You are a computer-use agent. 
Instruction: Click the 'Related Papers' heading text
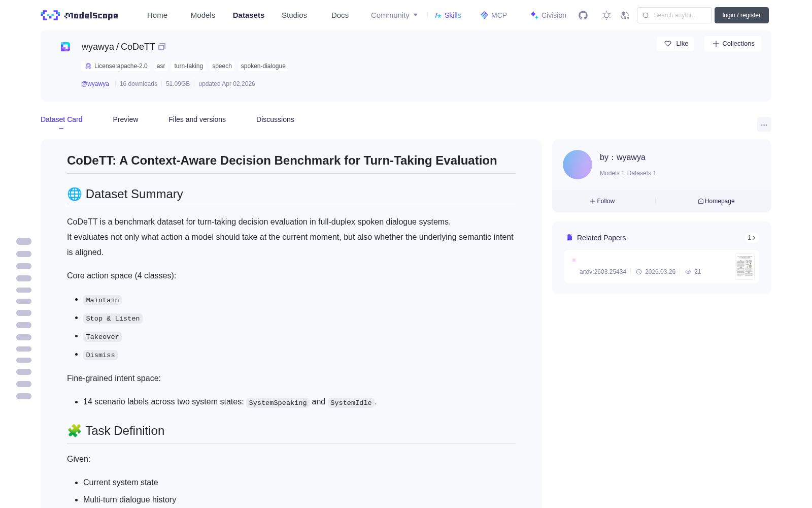(x=601, y=238)
